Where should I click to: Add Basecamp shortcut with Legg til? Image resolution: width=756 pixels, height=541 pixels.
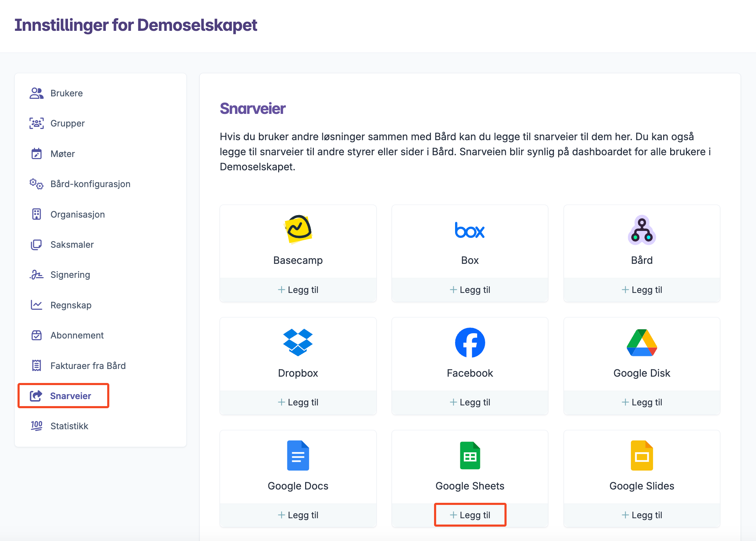[298, 290]
